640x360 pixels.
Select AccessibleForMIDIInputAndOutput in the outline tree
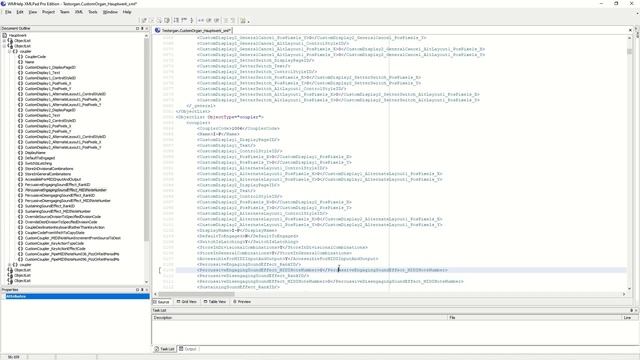click(x=53, y=179)
